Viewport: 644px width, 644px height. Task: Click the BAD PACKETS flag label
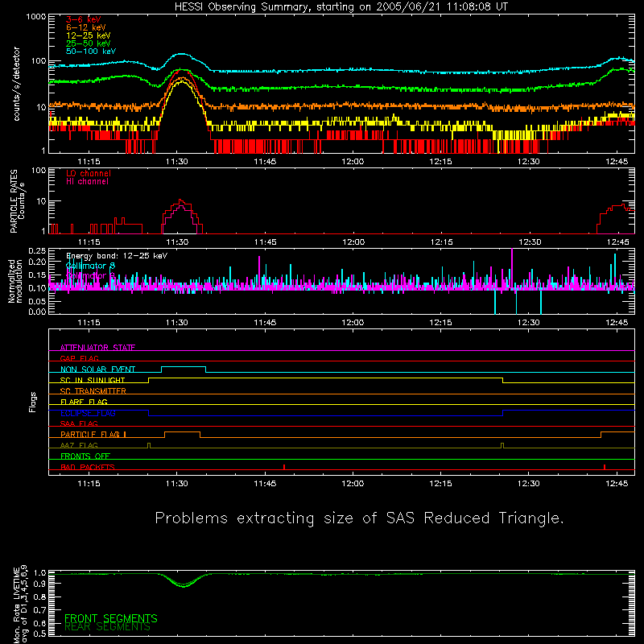pyautogui.click(x=88, y=467)
